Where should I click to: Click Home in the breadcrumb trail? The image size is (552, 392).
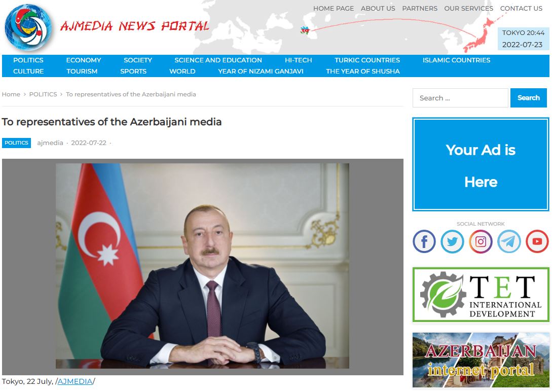click(x=11, y=94)
